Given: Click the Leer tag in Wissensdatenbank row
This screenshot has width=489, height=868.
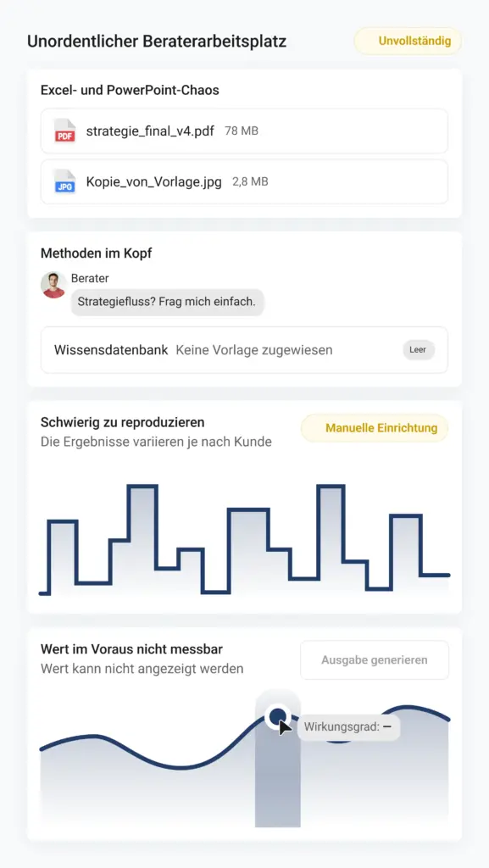Looking at the screenshot, I should pos(418,350).
